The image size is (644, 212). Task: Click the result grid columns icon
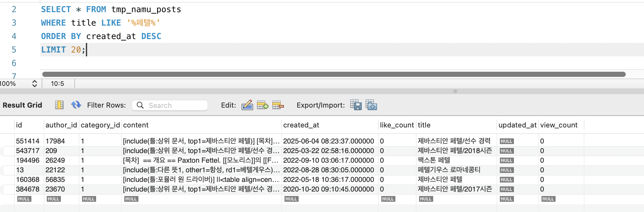pos(59,105)
